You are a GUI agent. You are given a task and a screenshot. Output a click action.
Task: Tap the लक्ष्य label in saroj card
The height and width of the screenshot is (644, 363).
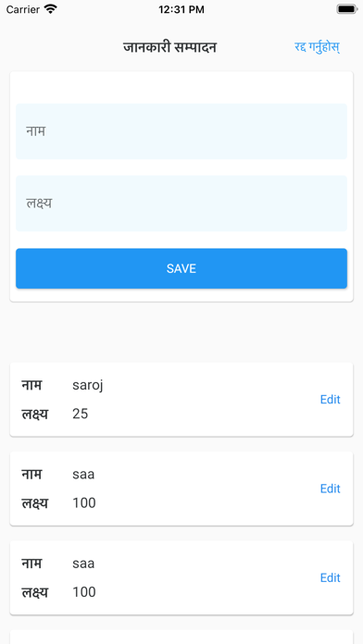[x=34, y=414]
